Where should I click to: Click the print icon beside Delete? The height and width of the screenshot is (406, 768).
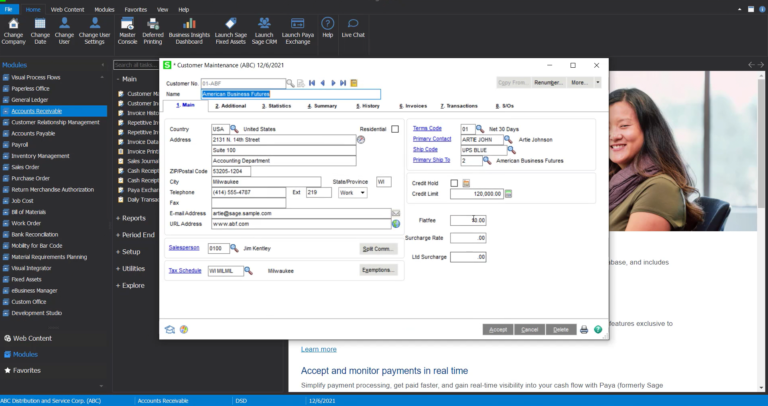coord(584,329)
